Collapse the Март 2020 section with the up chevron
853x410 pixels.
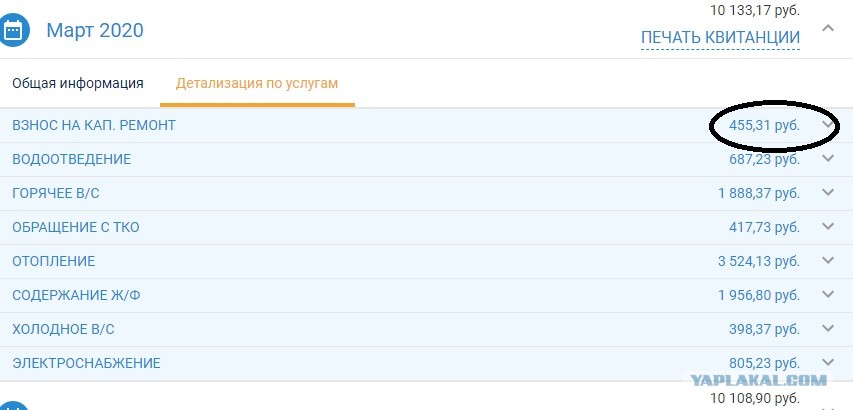[828, 28]
